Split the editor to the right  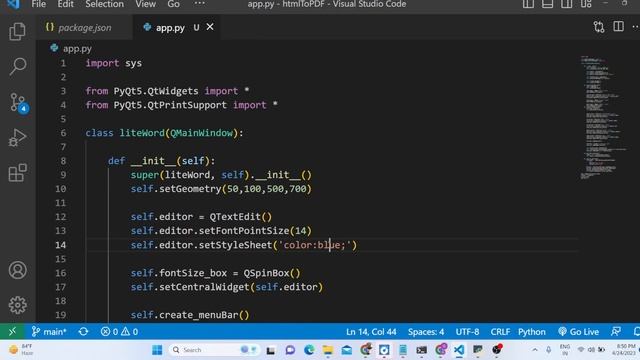pyautogui.click(x=618, y=27)
